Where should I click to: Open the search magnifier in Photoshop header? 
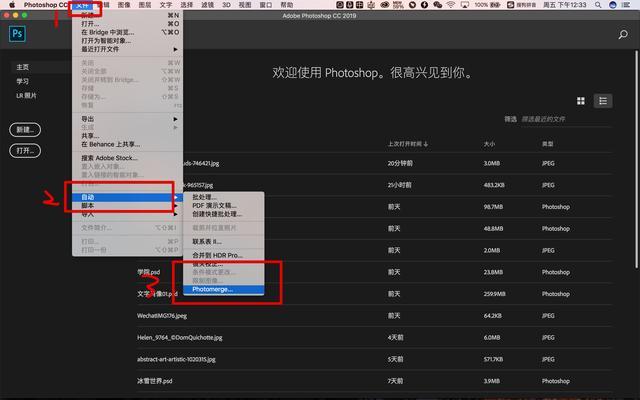(623, 34)
